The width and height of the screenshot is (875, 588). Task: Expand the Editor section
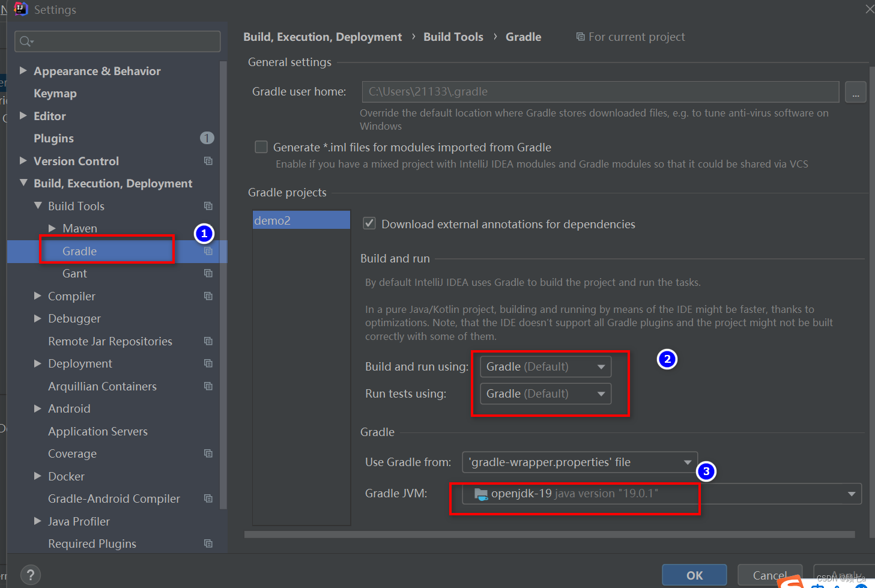pyautogui.click(x=23, y=116)
